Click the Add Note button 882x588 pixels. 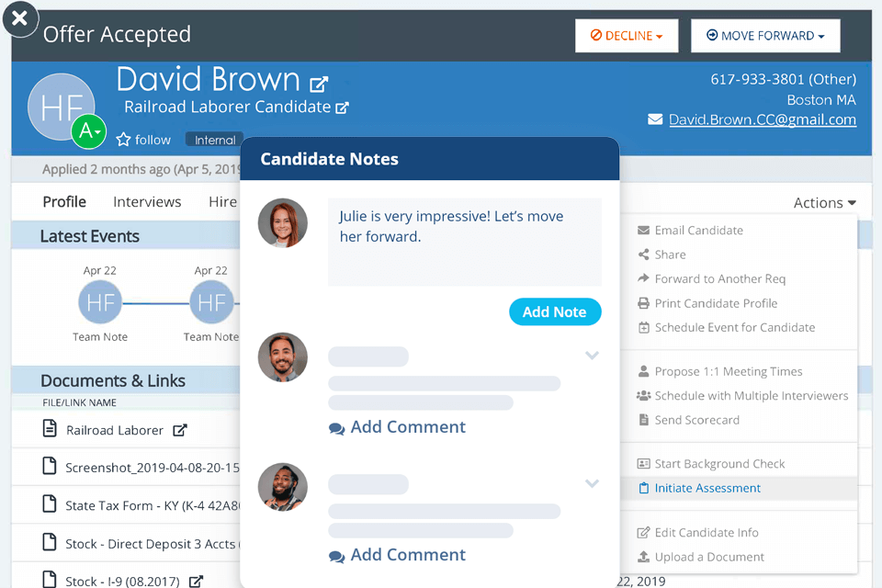pos(555,311)
